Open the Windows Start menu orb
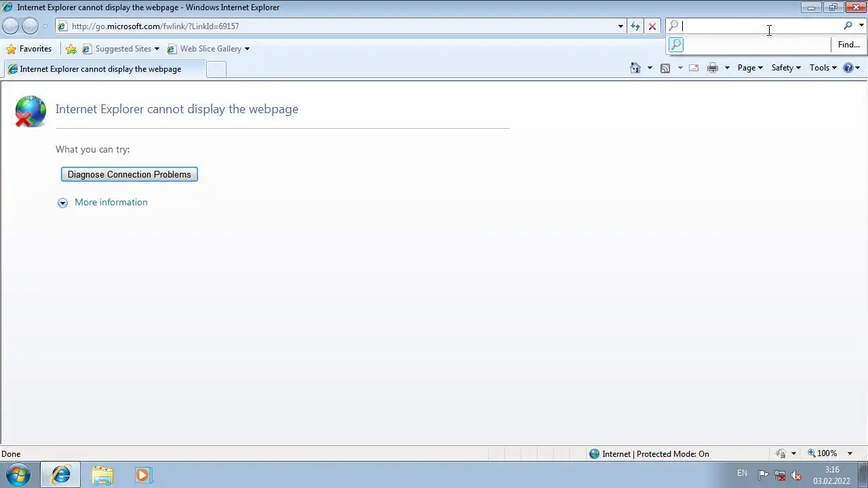This screenshot has height=488, width=868. coord(18,475)
